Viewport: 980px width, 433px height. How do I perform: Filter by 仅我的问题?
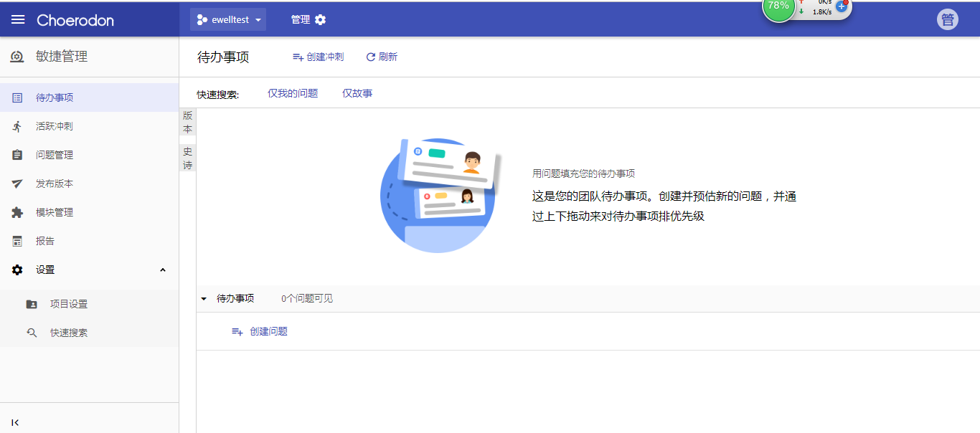coord(293,93)
